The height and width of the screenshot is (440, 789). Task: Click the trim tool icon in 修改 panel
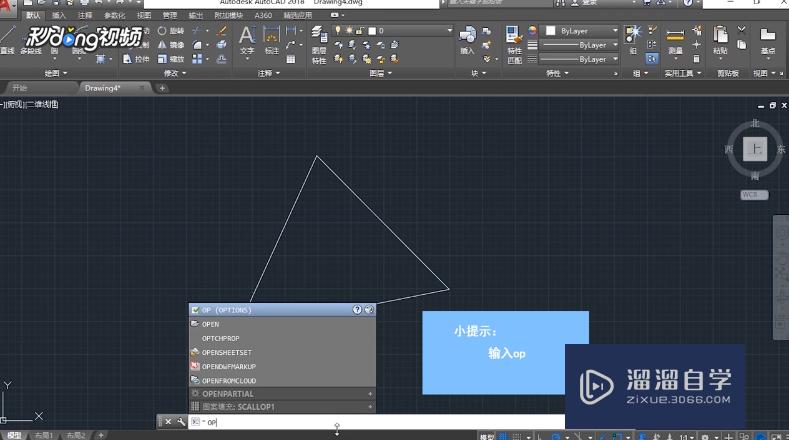[197, 31]
